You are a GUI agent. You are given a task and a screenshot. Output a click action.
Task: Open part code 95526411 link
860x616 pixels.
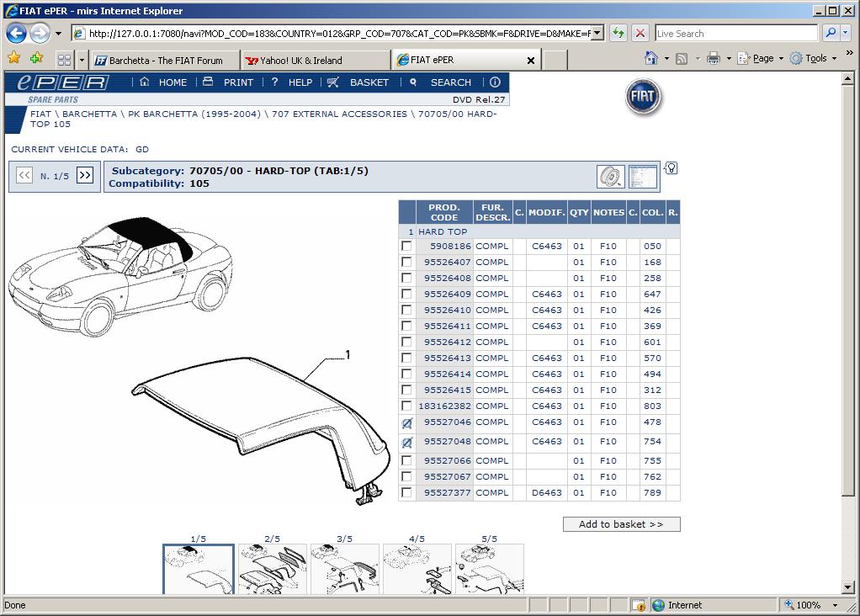coord(448,326)
